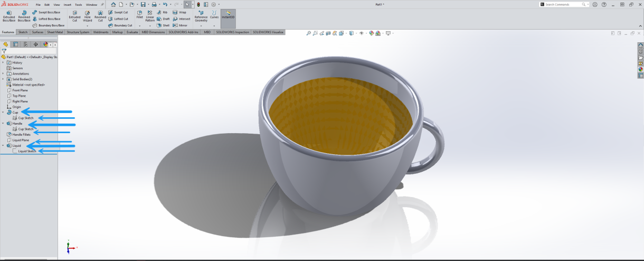
Task: Switch to the Sketch tab
Action: (23, 32)
